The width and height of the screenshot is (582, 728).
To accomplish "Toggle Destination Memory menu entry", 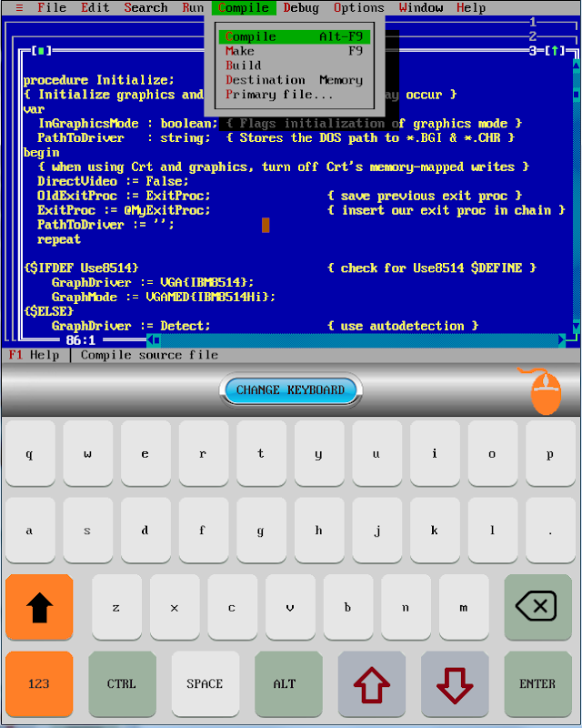I will (x=295, y=80).
